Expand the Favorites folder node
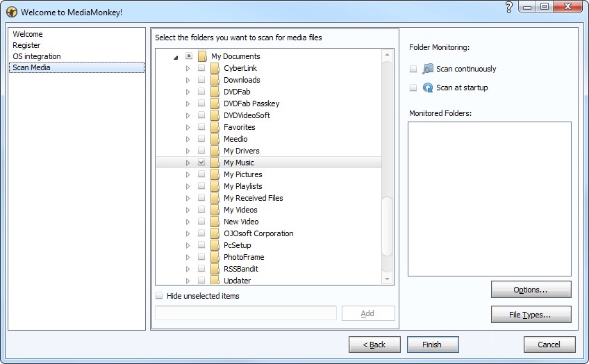Viewport: 589px width, 364px height. [188, 127]
